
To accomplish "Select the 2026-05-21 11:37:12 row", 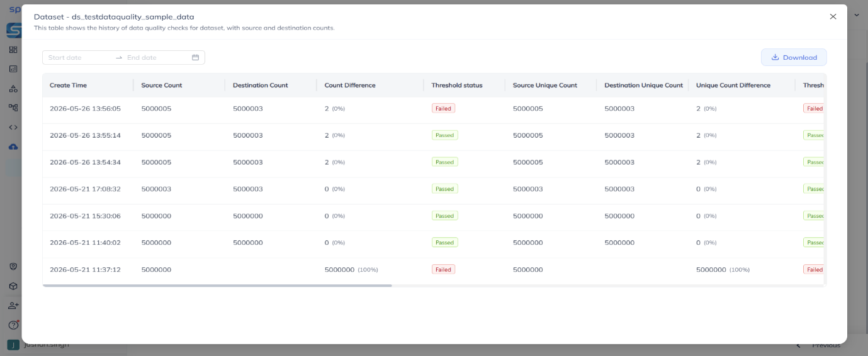I will [434, 269].
